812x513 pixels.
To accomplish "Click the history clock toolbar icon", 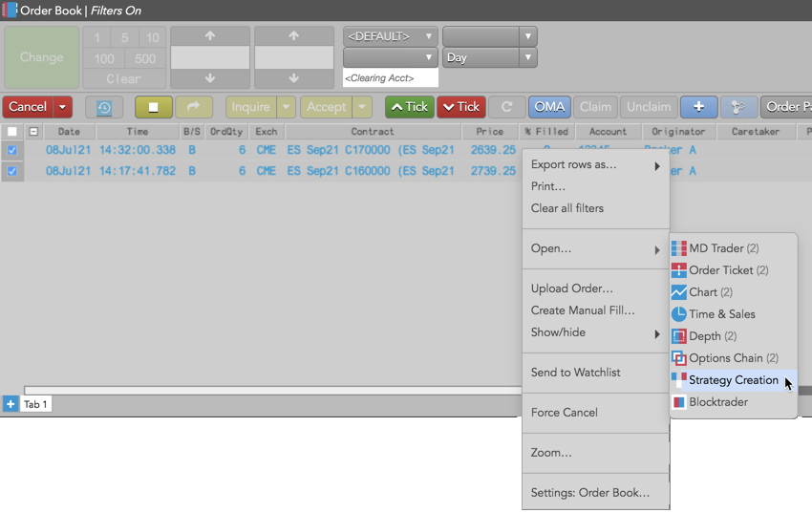I will [104, 107].
